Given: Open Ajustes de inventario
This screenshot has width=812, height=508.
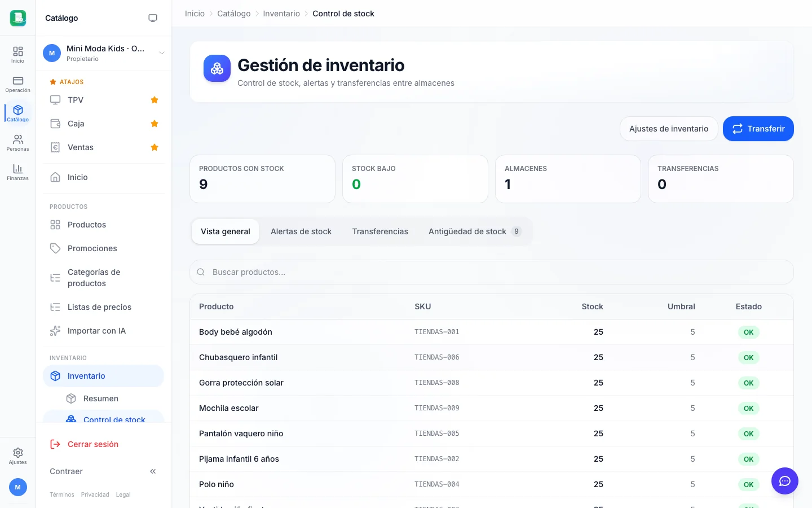Looking at the screenshot, I should click(x=669, y=129).
